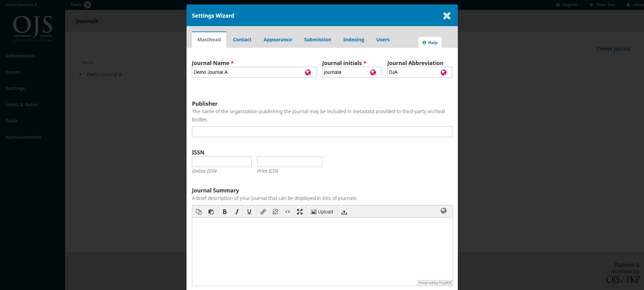Click the View Site link
Screen dimensions: 644x290
pyautogui.click(x=602, y=5)
